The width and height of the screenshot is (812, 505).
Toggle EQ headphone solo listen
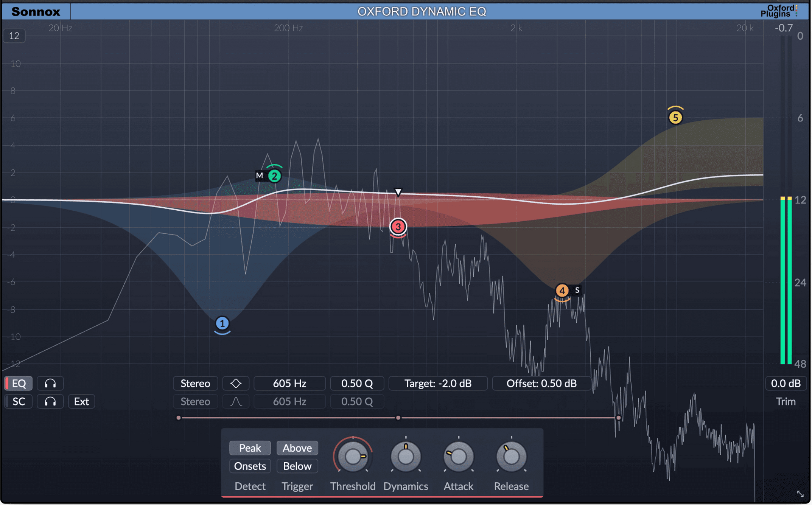pos(50,383)
